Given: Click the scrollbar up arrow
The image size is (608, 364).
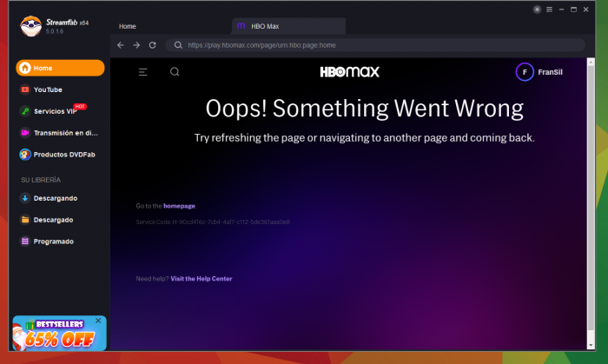Looking at the screenshot, I should (591, 62).
